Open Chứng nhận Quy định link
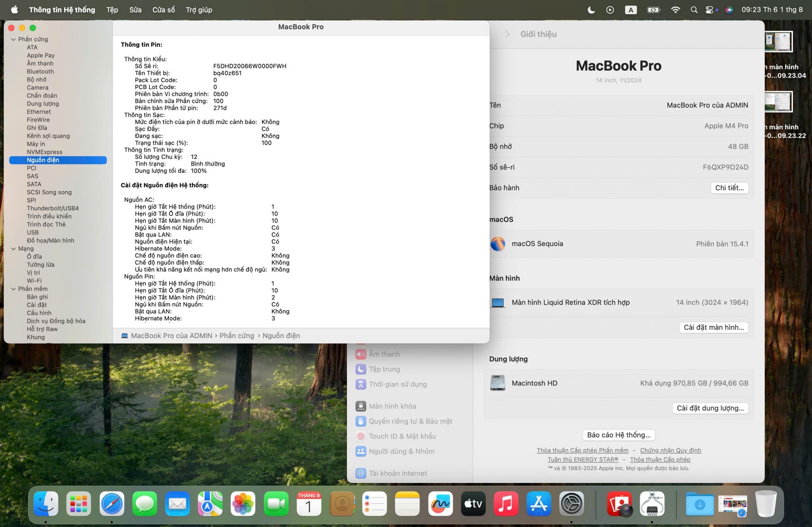The width and height of the screenshot is (812, 527). 670,451
